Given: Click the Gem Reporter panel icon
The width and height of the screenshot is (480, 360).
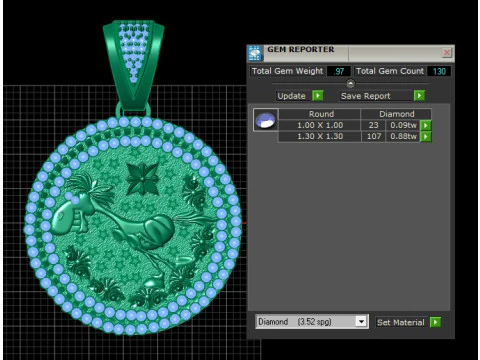Looking at the screenshot, I should click(x=255, y=53).
